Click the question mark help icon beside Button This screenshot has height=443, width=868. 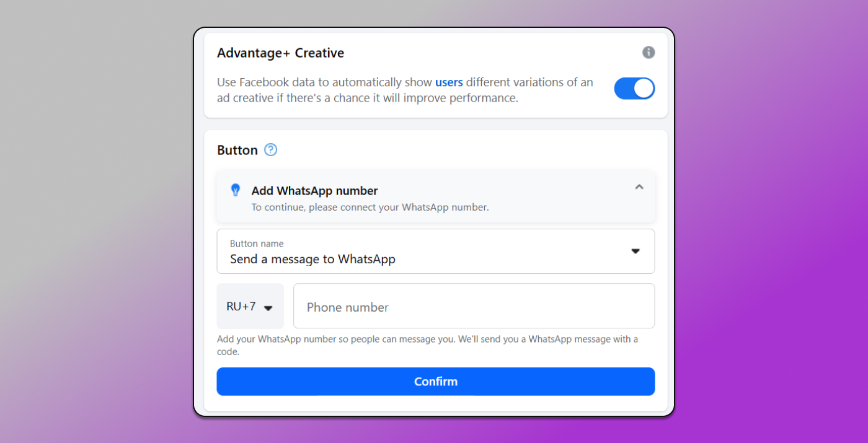(270, 150)
